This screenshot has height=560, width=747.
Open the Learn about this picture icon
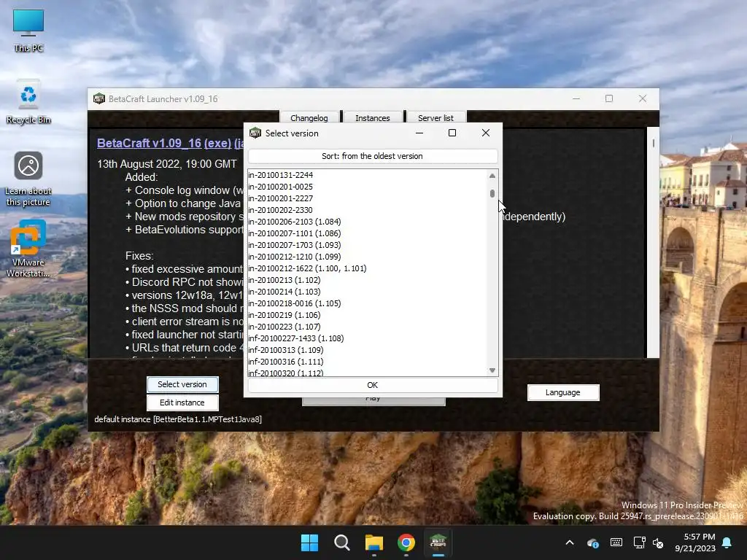[28, 179]
